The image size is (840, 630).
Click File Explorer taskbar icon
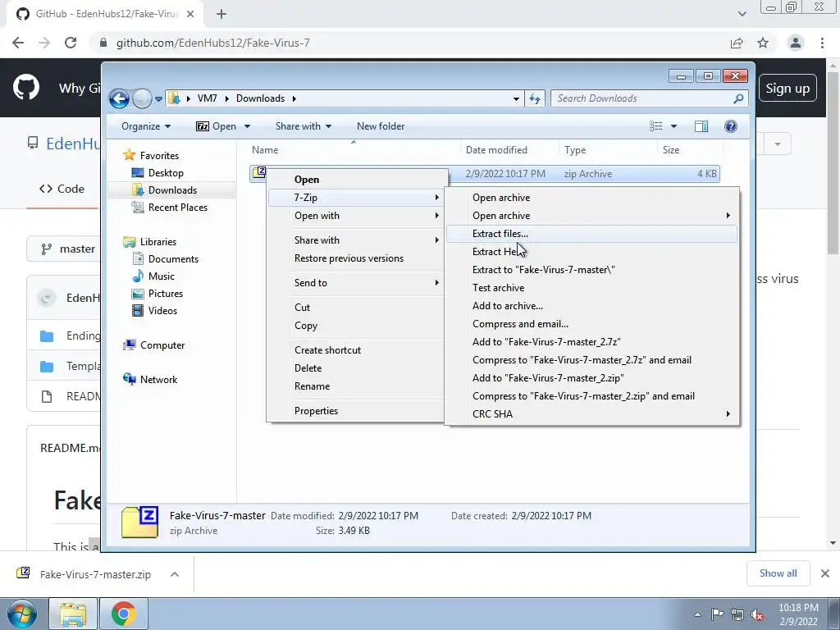pos(73,614)
